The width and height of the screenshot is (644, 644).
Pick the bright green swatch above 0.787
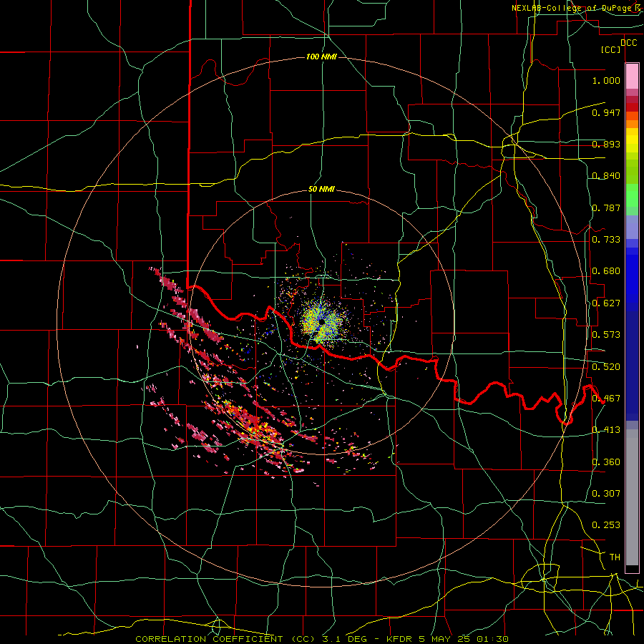[632, 195]
